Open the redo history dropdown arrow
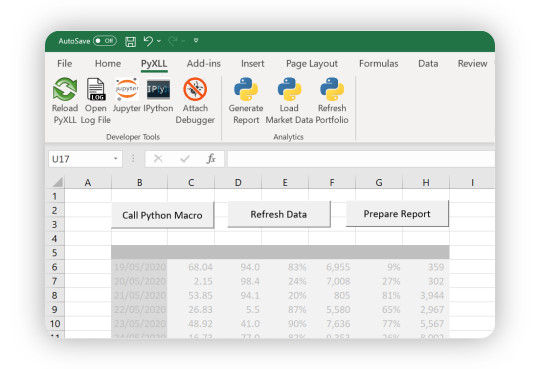The height and width of the screenshot is (369, 540). click(x=183, y=41)
